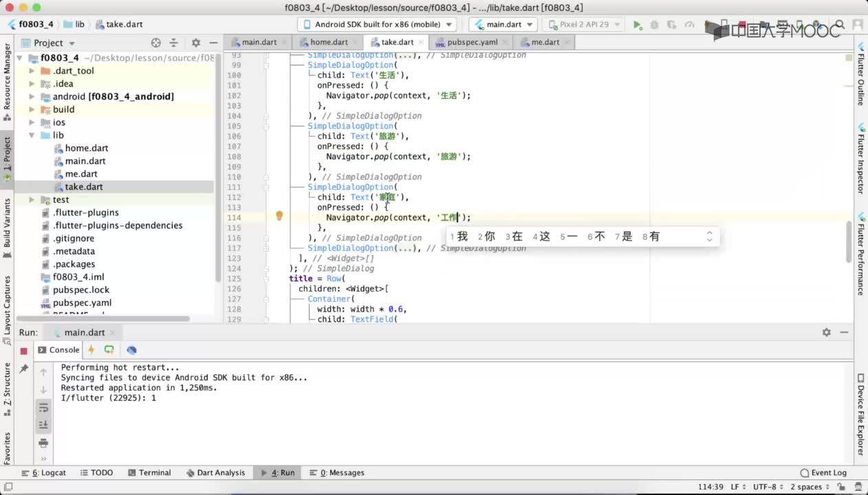868x495 pixels.
Task: Pin the Run tab with pin icon
Action: pyautogui.click(x=23, y=369)
